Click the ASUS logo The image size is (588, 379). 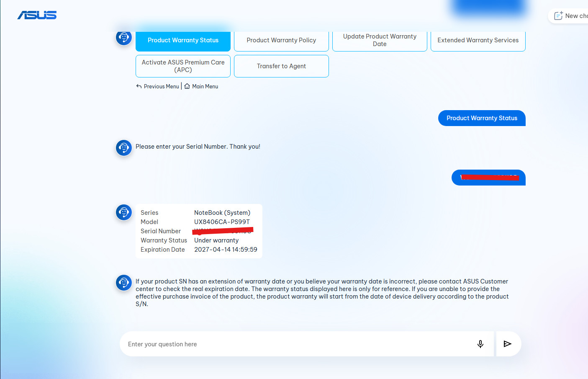coord(37,15)
